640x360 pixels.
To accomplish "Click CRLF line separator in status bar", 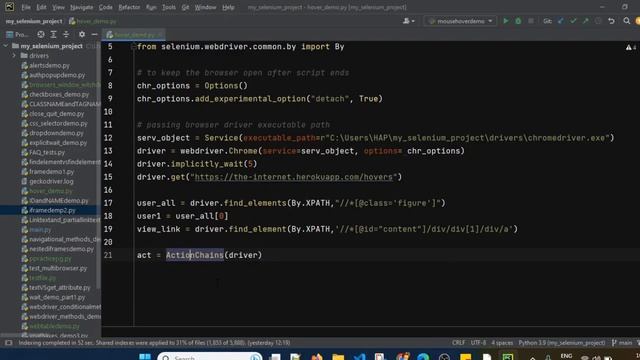I will (x=458, y=343).
